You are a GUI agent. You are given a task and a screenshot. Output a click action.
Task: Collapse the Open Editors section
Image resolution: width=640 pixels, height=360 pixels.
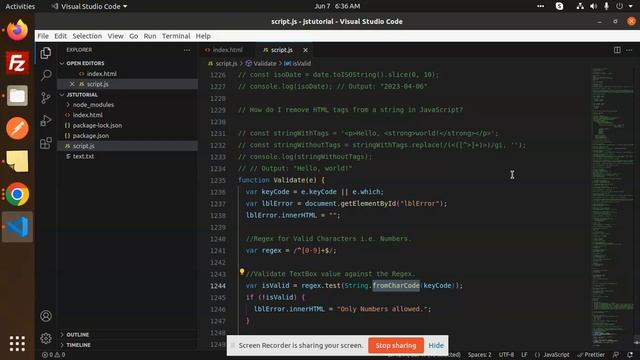click(x=85, y=63)
